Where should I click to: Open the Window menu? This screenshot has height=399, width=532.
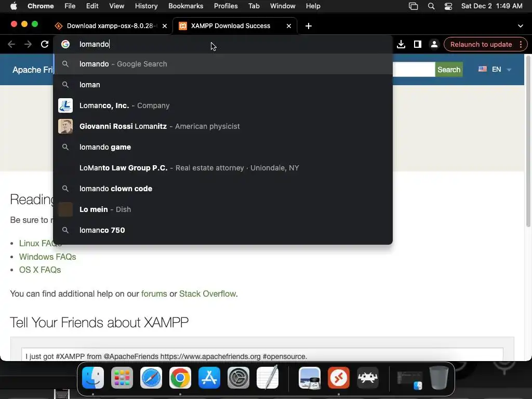click(x=283, y=6)
